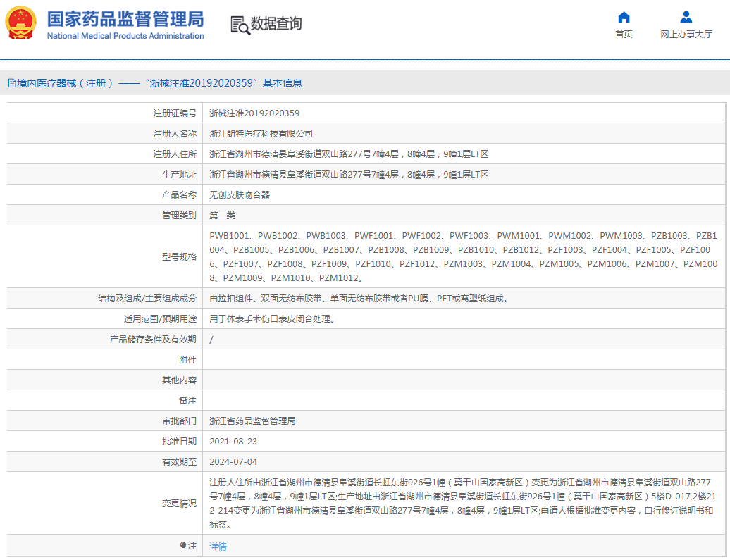Viewport: 730px width, 560px height.
Task: Click the 生产地址 address value
Action: [349, 175]
